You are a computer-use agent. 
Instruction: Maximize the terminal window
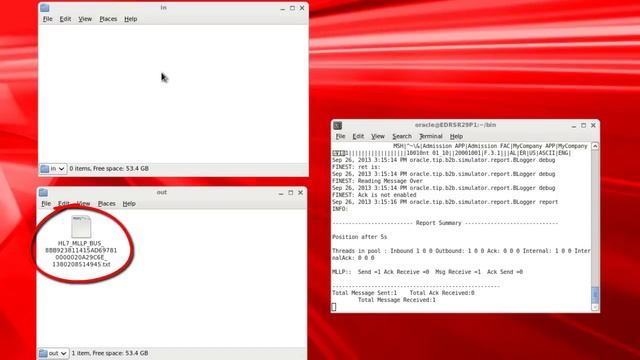pos(584,126)
